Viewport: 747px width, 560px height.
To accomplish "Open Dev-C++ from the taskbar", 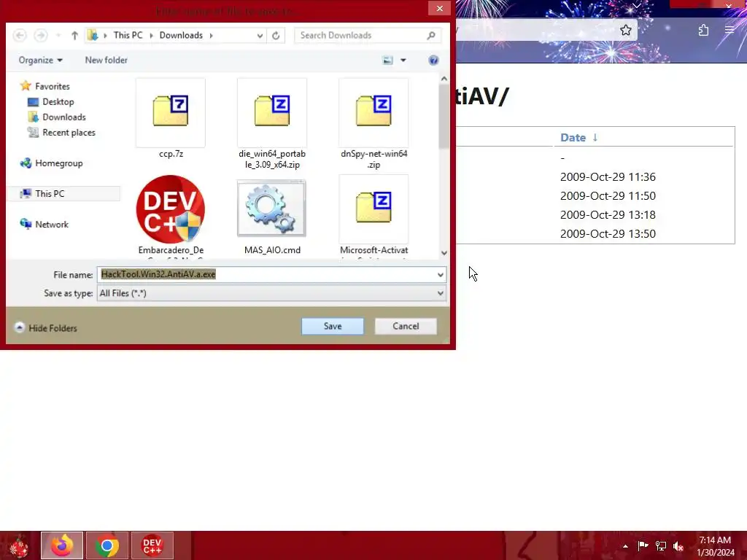I will (x=152, y=545).
